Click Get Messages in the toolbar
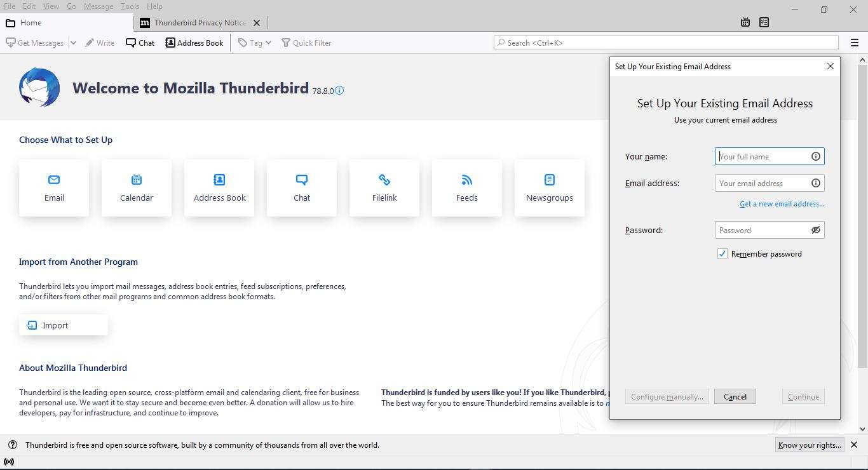Viewport: 868px width, 470px height. [x=35, y=43]
